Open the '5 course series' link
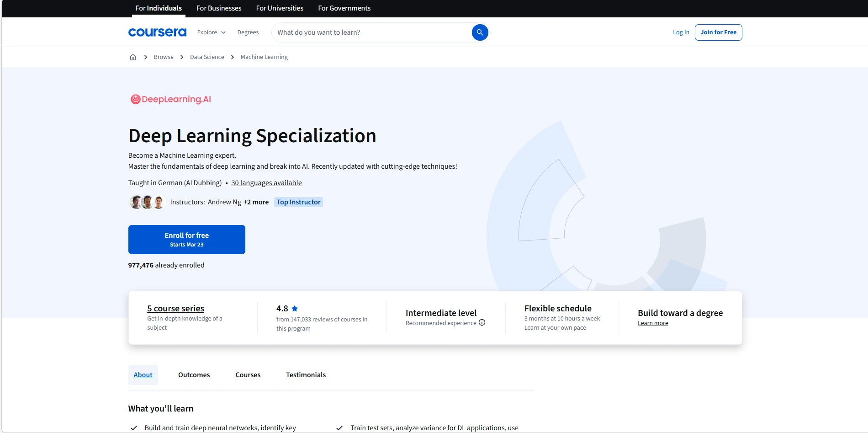The width and height of the screenshot is (868, 433). [175, 308]
